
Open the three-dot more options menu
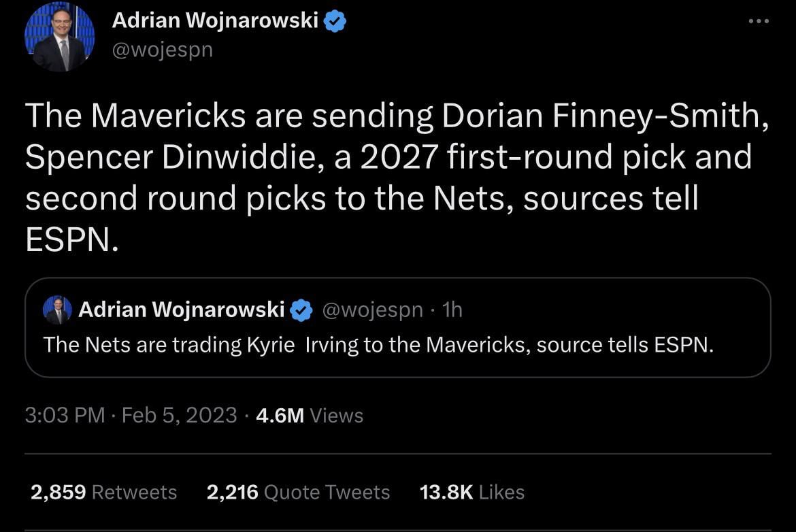tap(758, 21)
